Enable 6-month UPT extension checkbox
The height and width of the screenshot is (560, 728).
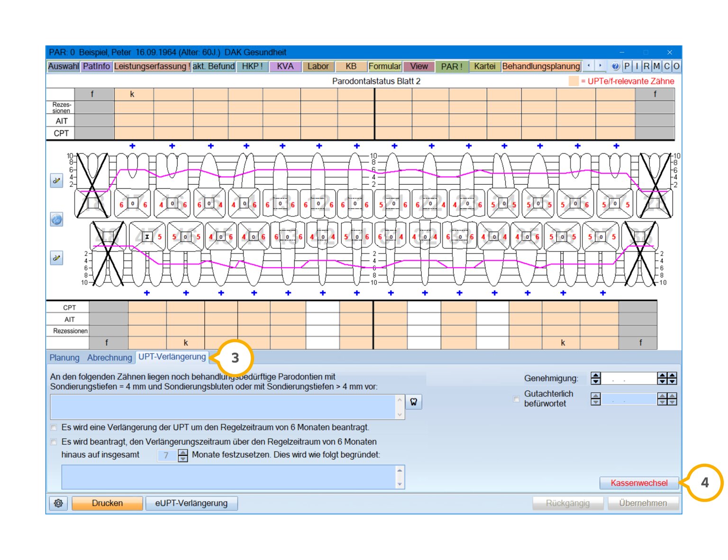[54, 427]
